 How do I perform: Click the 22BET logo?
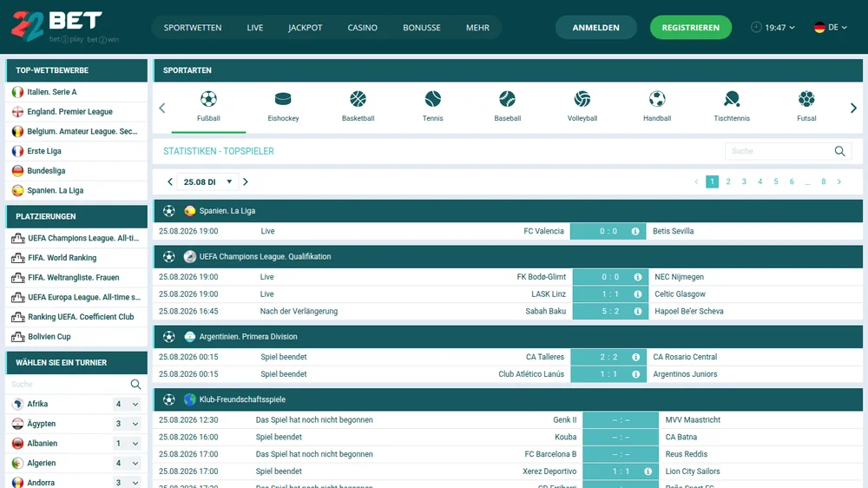(x=65, y=27)
